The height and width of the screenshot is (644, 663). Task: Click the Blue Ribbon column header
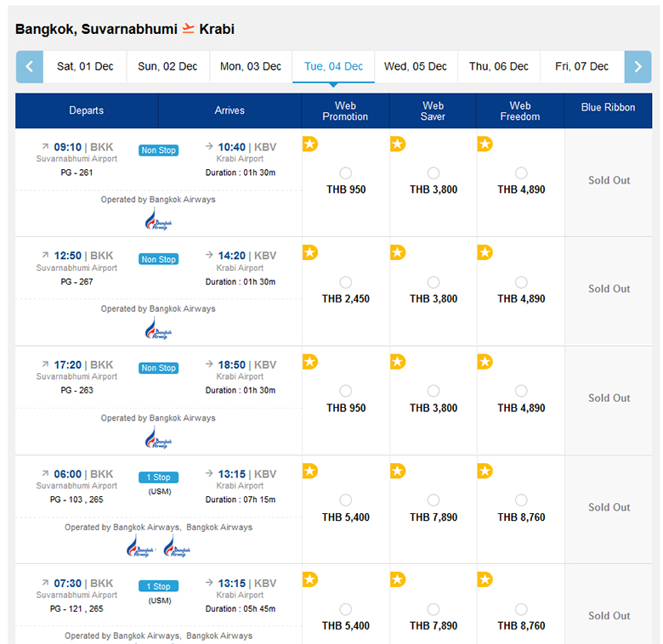pos(608,108)
